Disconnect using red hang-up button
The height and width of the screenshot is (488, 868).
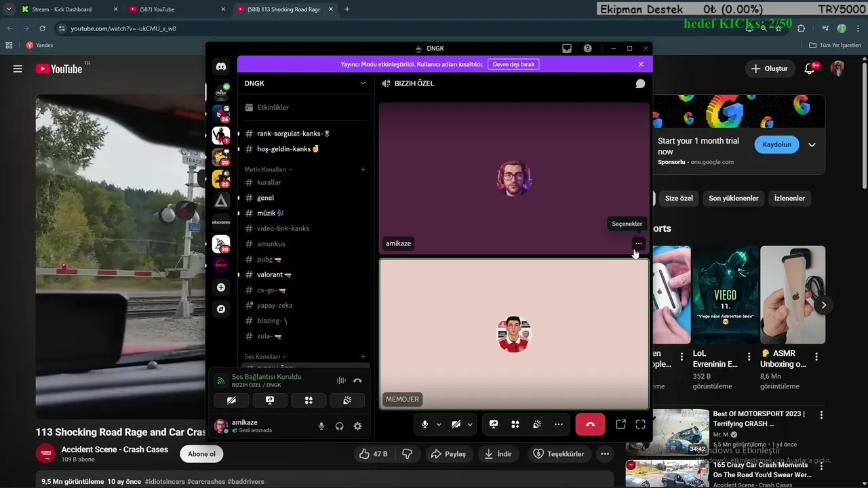tap(590, 424)
